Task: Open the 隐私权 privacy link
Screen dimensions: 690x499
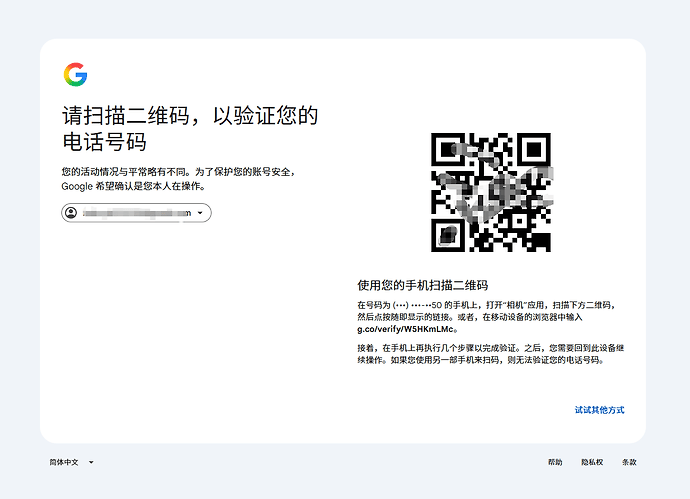Action: (x=592, y=462)
